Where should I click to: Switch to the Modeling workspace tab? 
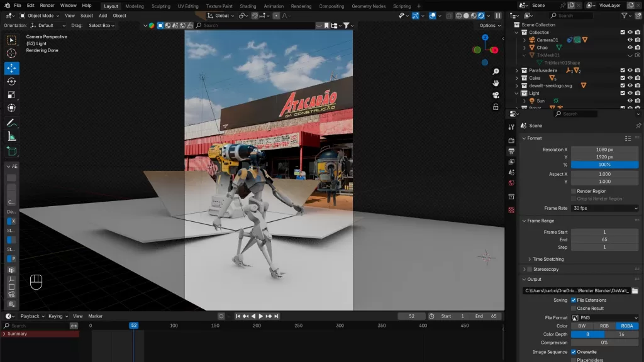(x=135, y=6)
